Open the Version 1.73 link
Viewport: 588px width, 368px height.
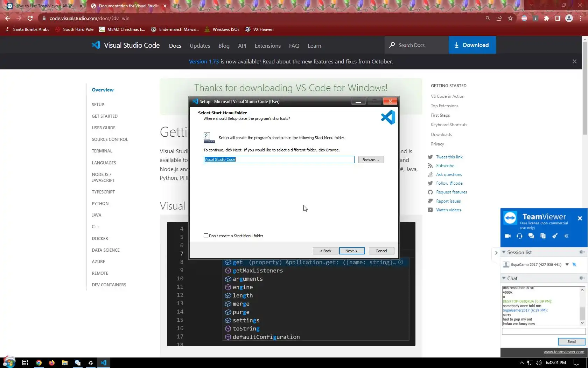(204, 62)
